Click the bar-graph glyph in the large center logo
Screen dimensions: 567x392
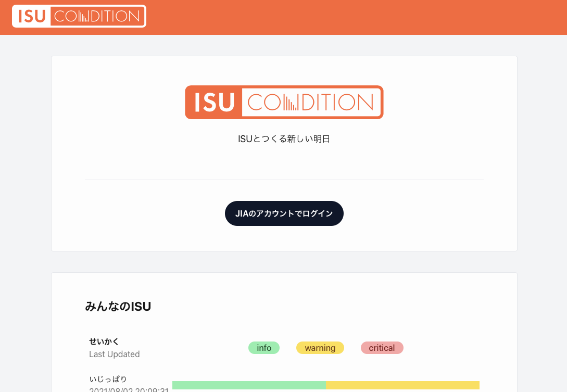(291, 103)
